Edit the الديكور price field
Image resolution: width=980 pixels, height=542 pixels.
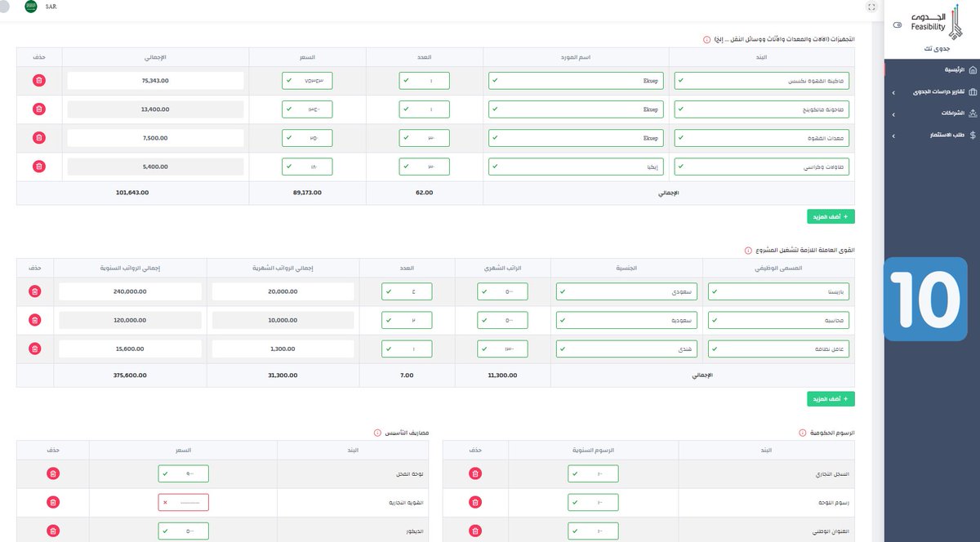184,531
